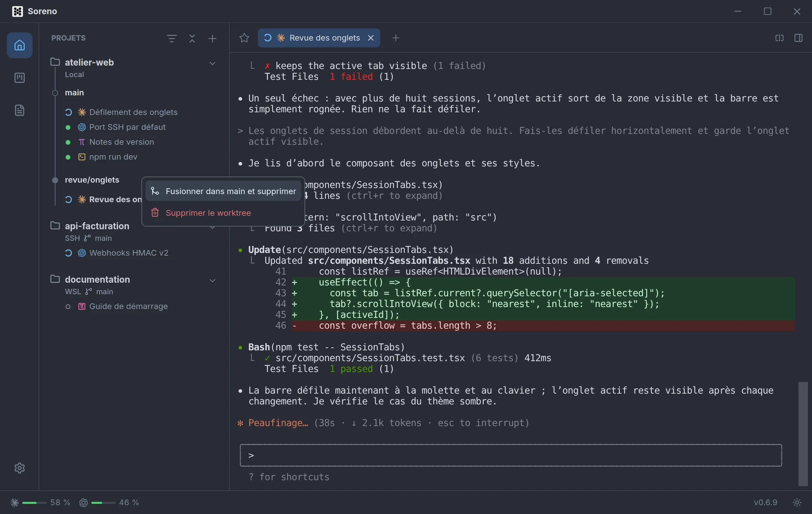Viewport: 812px width, 514px height.
Task: Close the Revue des onglets tab
Action: [371, 38]
